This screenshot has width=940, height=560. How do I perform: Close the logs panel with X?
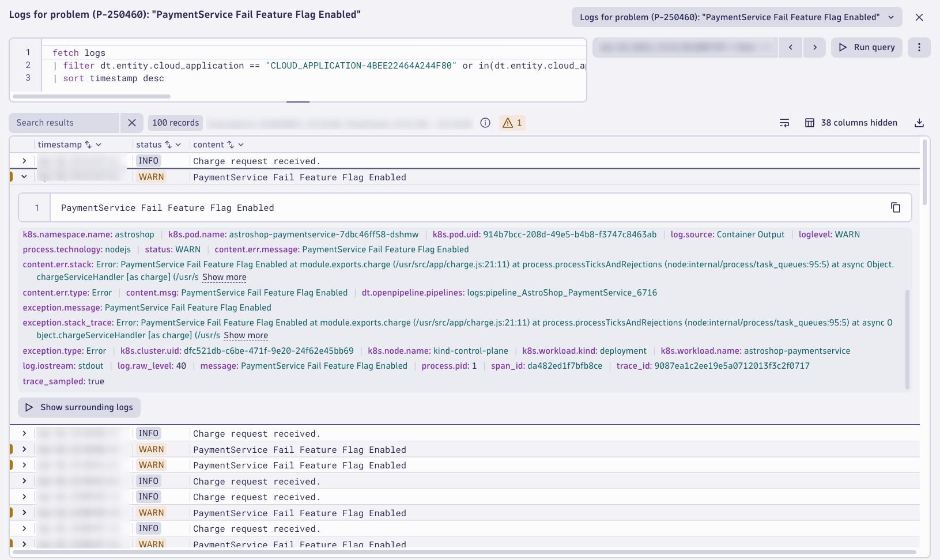919,17
